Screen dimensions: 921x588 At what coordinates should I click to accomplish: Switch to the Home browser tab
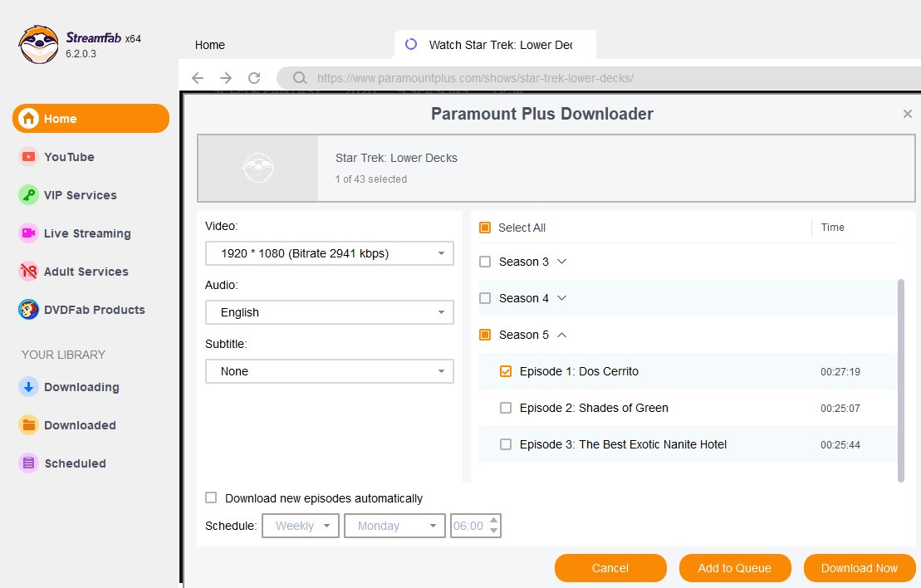tap(210, 45)
